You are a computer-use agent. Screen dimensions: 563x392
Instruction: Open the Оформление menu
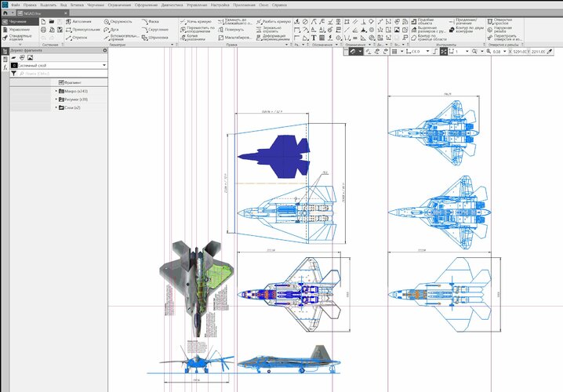(146, 5)
